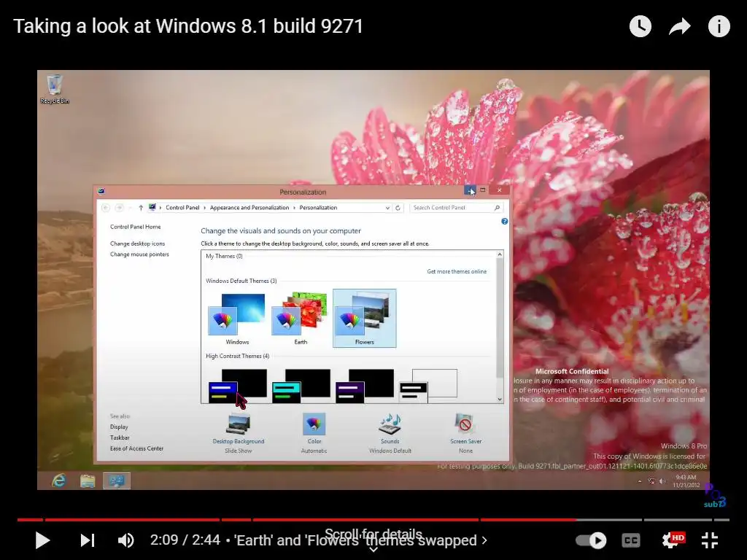Mute the video volume

click(x=125, y=540)
